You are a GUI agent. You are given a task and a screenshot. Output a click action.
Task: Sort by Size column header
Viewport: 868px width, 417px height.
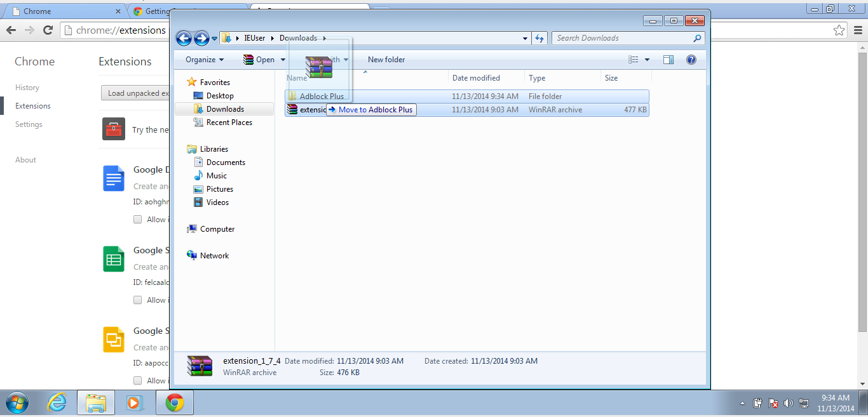[626, 78]
